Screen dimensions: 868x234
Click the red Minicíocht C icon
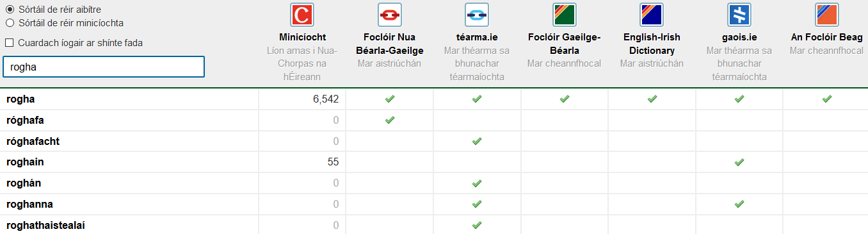pyautogui.click(x=302, y=15)
